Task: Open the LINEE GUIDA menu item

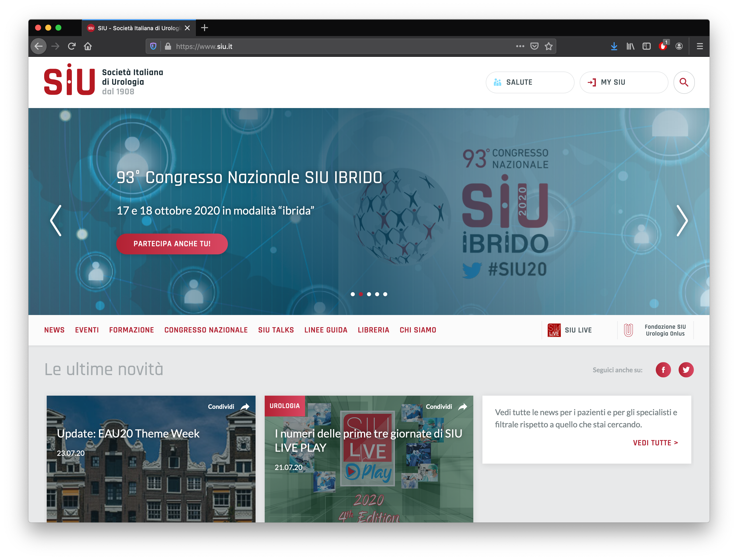Action: point(326,330)
